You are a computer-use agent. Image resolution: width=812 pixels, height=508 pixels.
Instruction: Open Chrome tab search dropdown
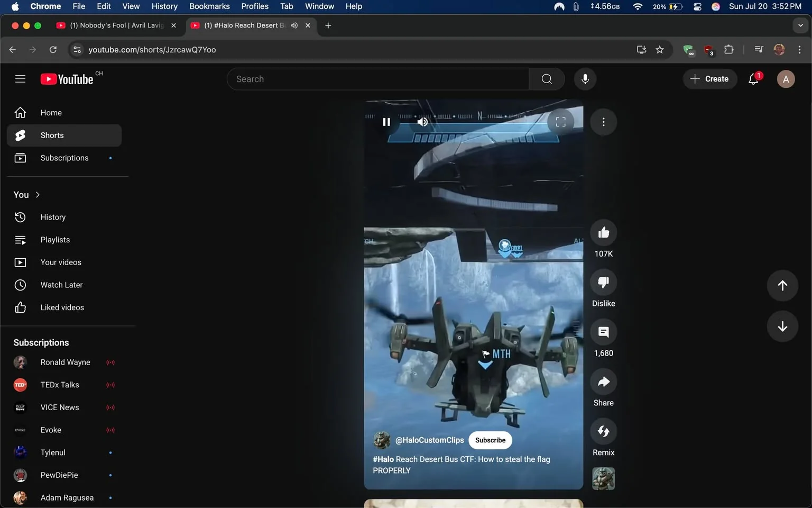coord(800,25)
